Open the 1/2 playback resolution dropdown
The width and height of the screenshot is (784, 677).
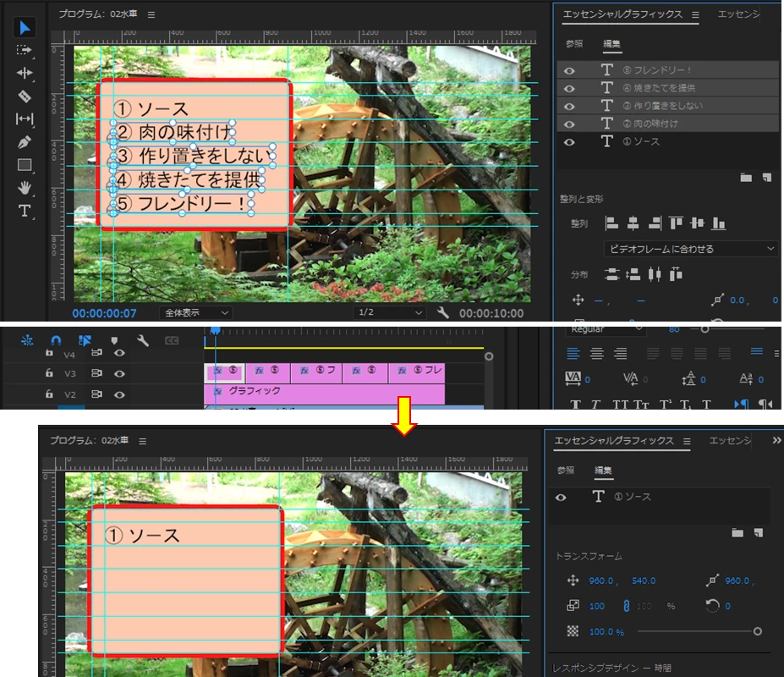click(389, 312)
